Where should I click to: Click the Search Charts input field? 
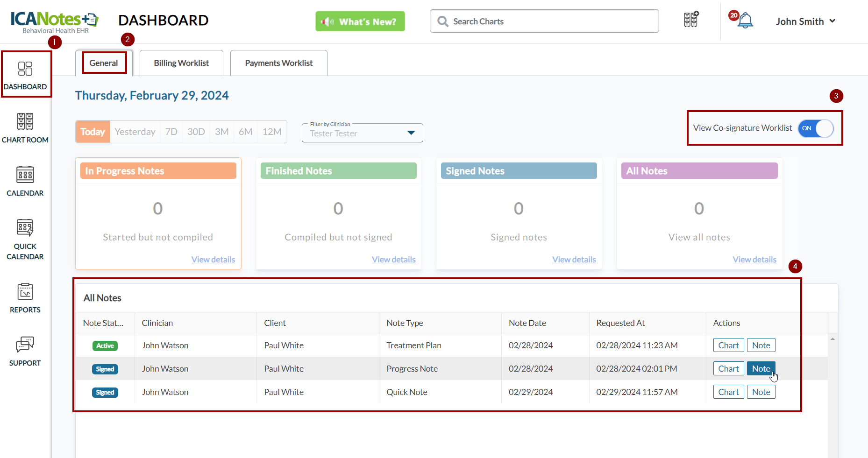(x=544, y=21)
